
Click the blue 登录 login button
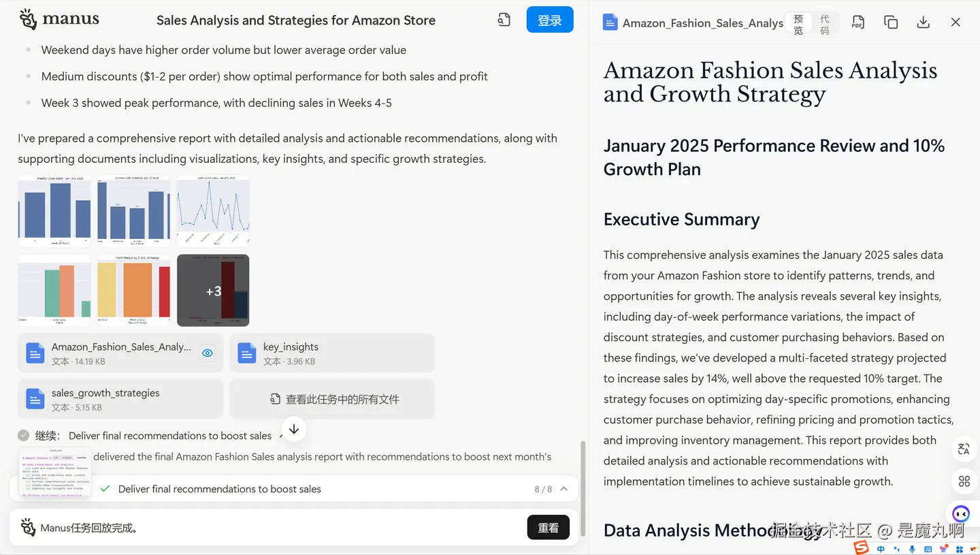pyautogui.click(x=549, y=20)
